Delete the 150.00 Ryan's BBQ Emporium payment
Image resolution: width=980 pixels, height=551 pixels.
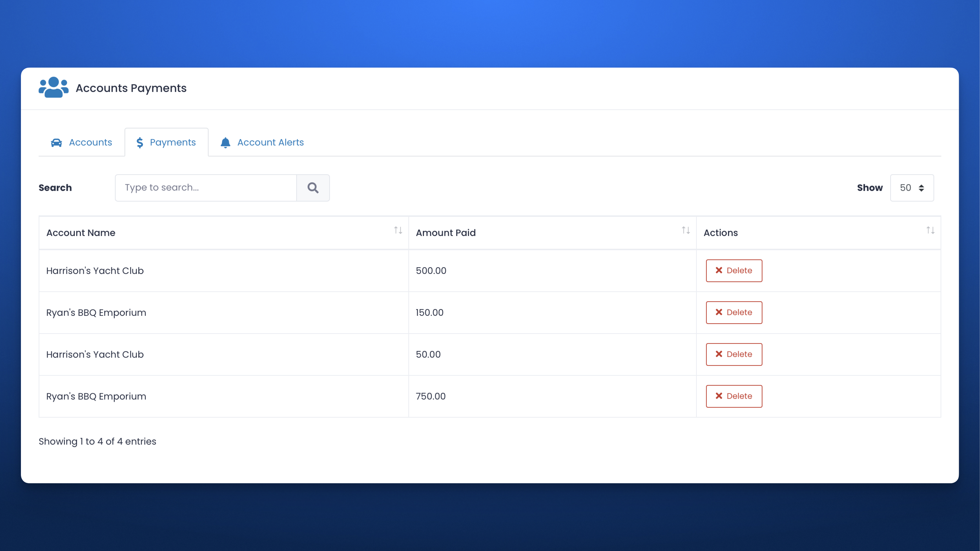pyautogui.click(x=734, y=313)
